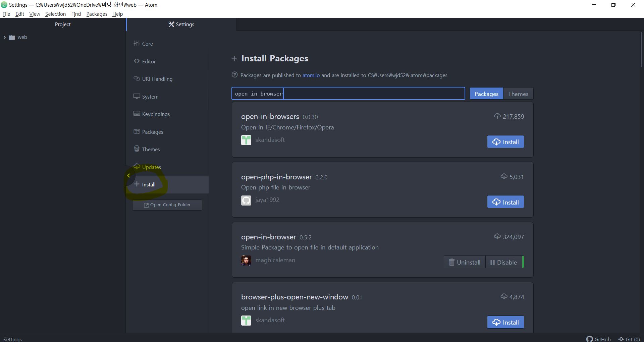The image size is (644, 342).
Task: Click the Open Config Folder button
Action: (x=167, y=205)
